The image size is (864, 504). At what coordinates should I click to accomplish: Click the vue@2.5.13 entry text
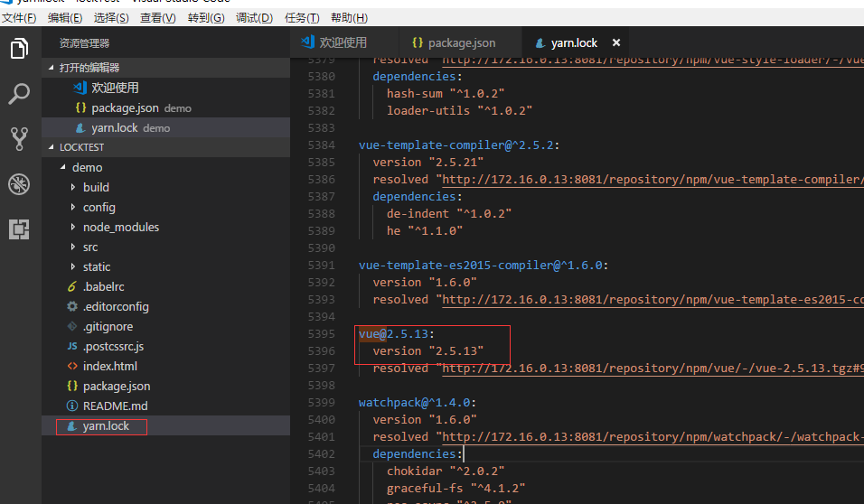(397, 334)
